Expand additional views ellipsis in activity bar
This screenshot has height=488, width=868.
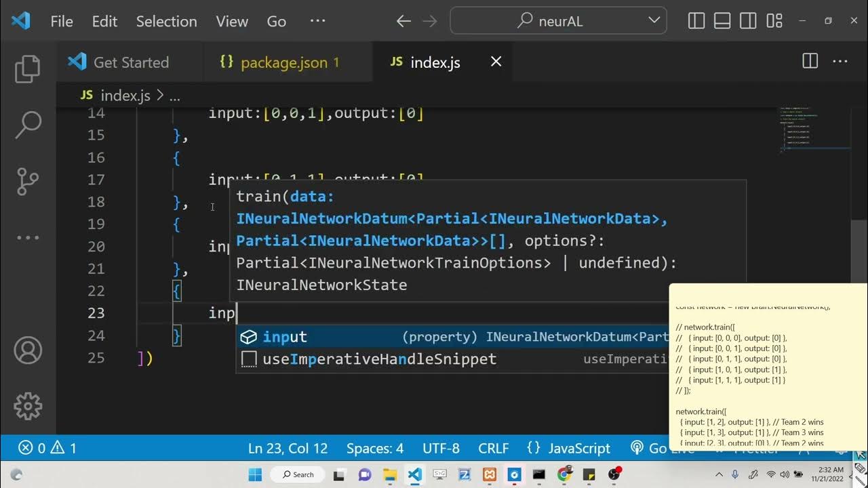point(28,237)
